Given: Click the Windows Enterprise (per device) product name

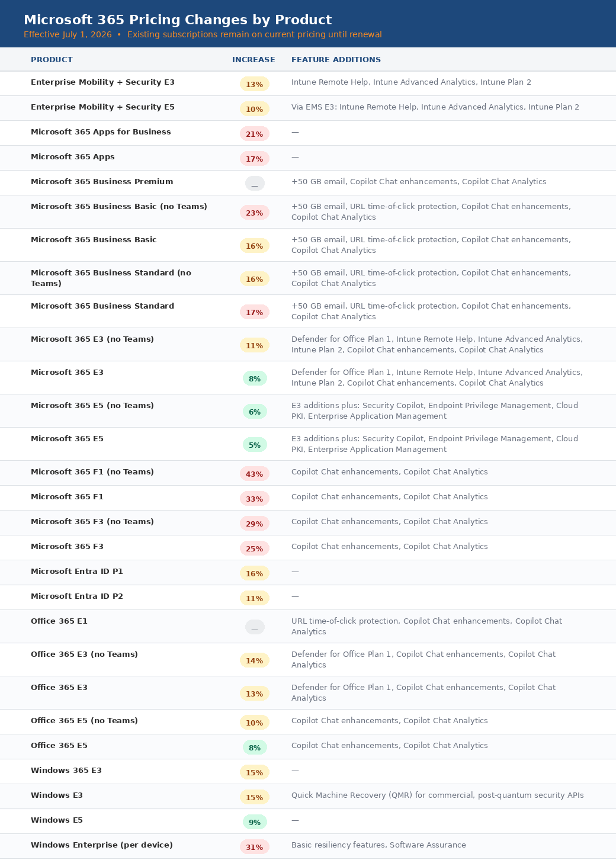Looking at the screenshot, I should click(102, 845).
